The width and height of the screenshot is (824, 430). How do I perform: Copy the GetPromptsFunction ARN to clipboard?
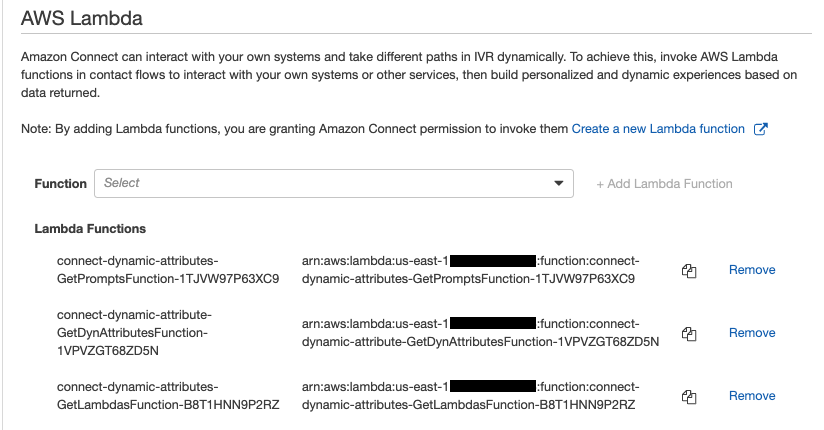[x=689, y=271]
